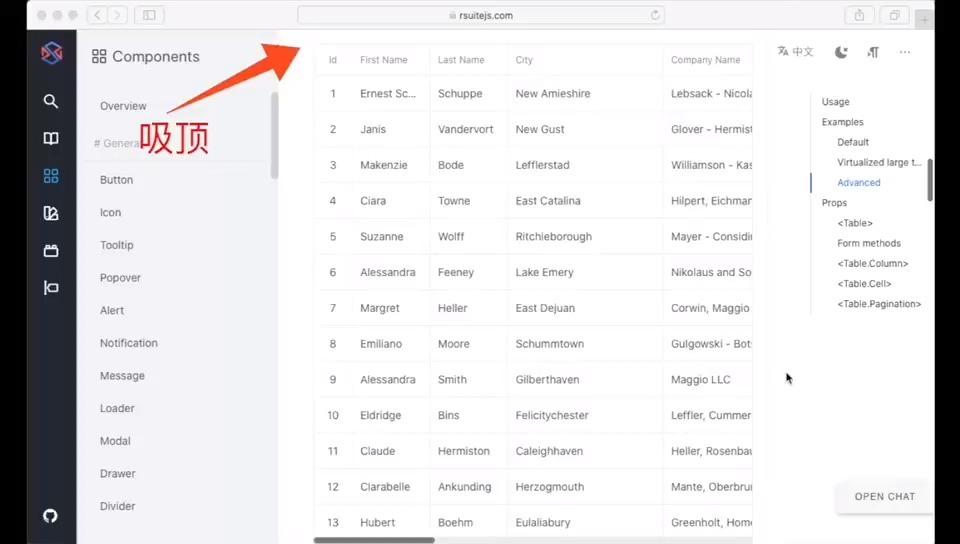This screenshot has width=960, height=544.
Task: Show all tabs button in Safari
Action: 894,15
